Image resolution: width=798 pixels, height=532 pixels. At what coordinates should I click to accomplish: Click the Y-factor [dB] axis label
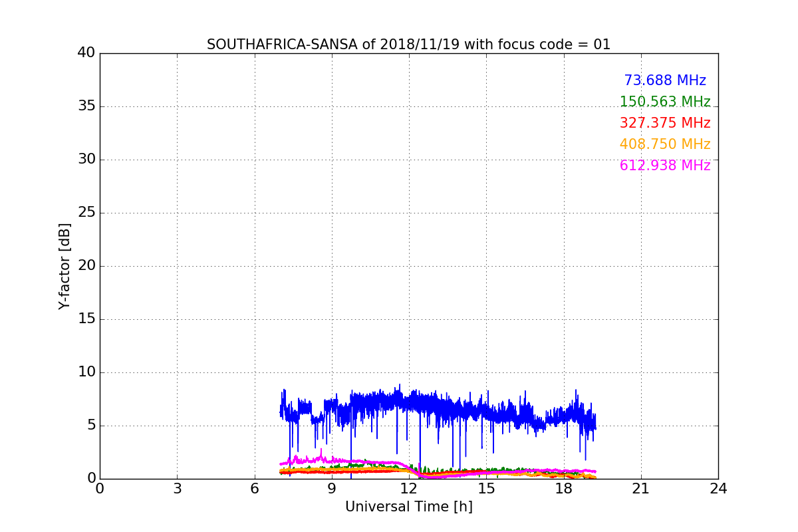pos(65,266)
